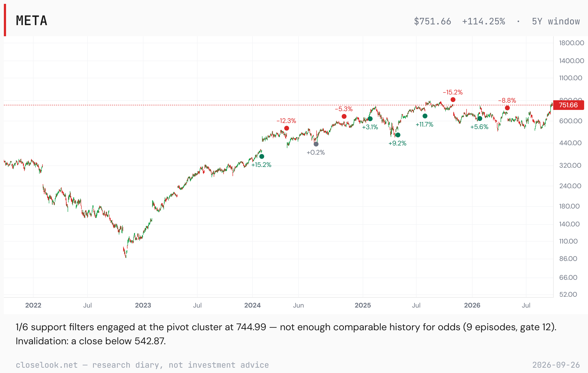Click the 180.00 y-axis label

click(x=569, y=206)
